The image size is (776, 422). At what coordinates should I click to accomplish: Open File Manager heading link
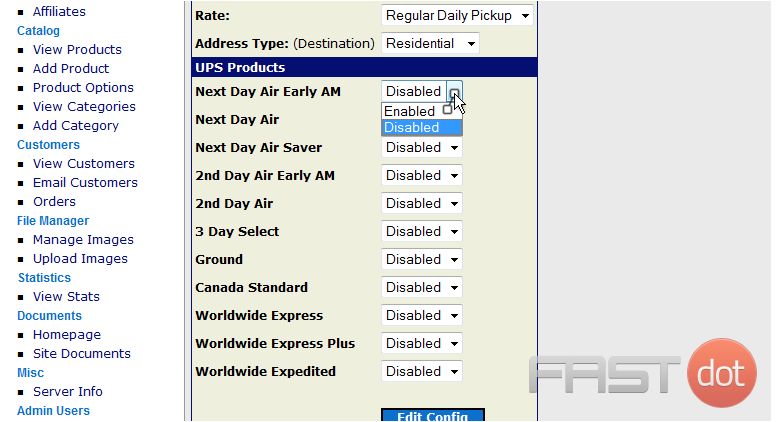click(x=53, y=221)
